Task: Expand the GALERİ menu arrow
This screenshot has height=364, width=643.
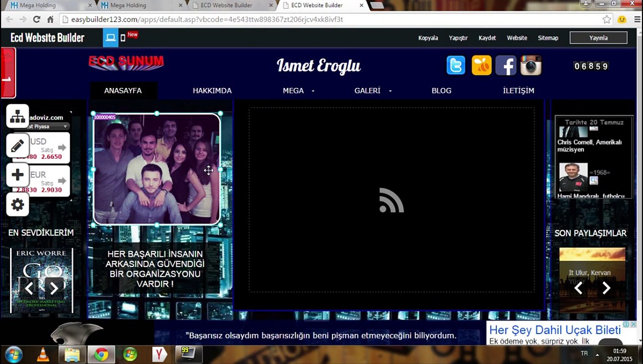Action: tap(390, 91)
